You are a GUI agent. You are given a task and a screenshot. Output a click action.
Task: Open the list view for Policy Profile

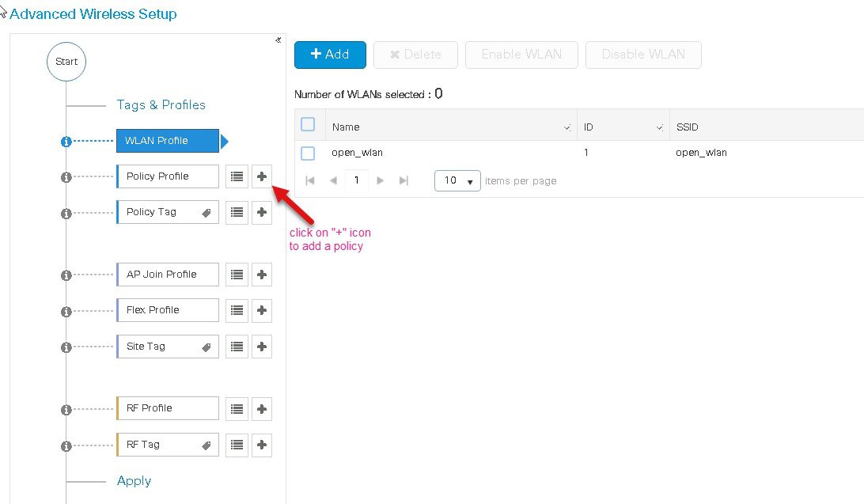coord(237,176)
